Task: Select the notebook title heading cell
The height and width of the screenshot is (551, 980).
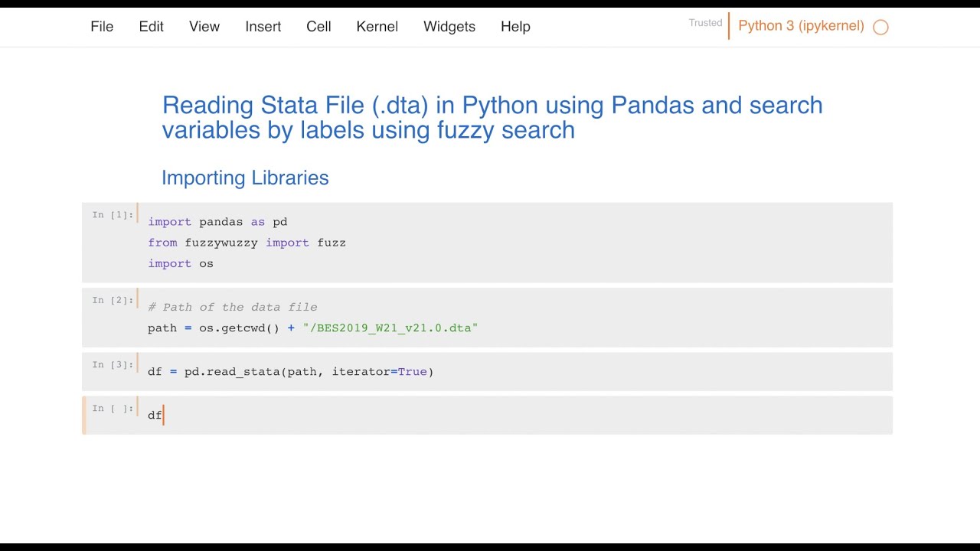Action: pos(492,117)
